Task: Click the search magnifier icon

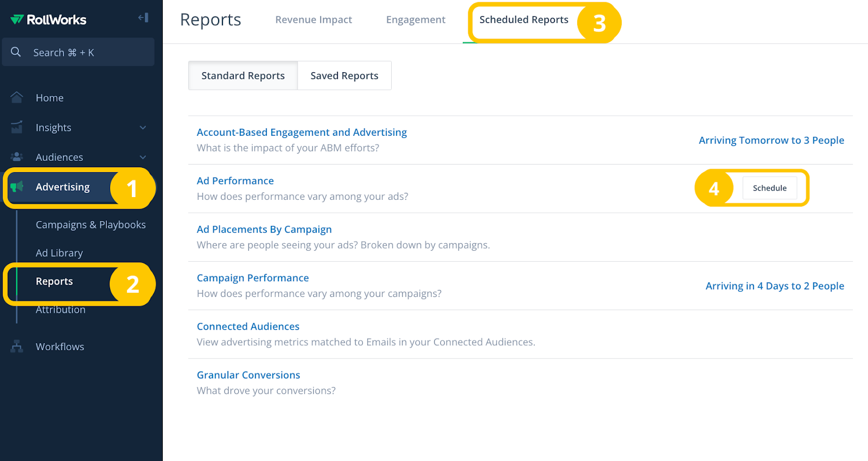Action: click(16, 52)
